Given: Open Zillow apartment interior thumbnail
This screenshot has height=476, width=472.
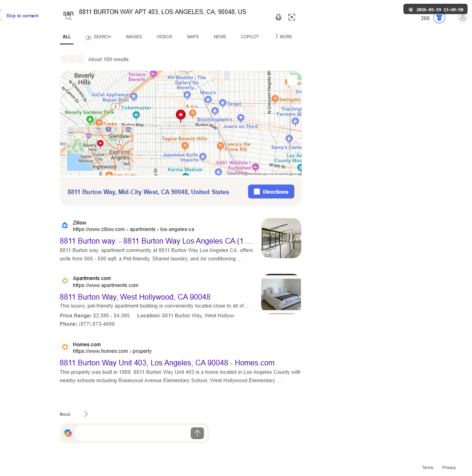Looking at the screenshot, I should [x=281, y=238].
